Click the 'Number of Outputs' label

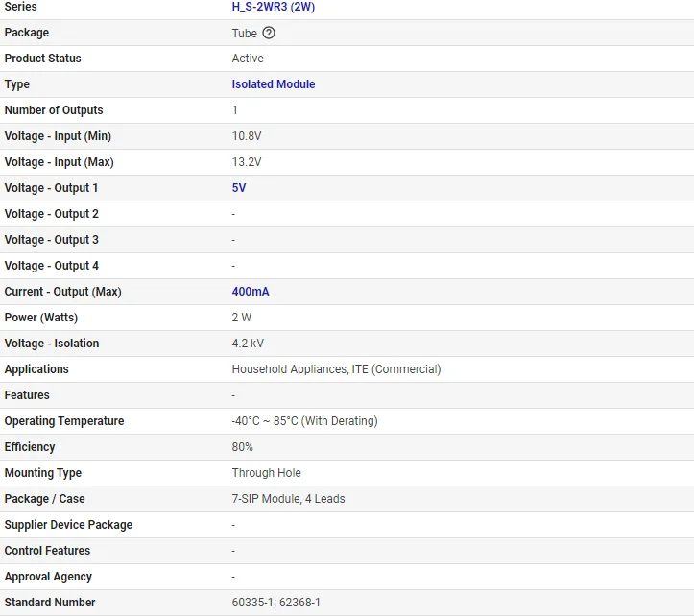click(x=54, y=110)
